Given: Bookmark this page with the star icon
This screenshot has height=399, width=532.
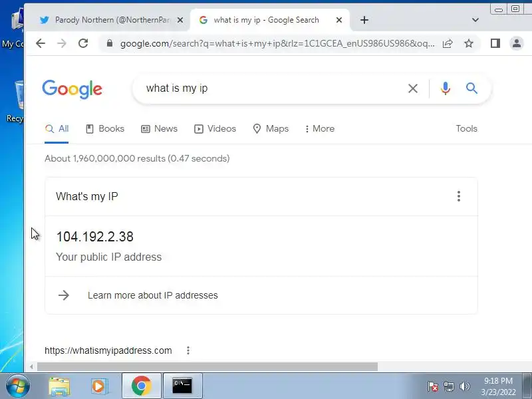Looking at the screenshot, I should tap(469, 43).
